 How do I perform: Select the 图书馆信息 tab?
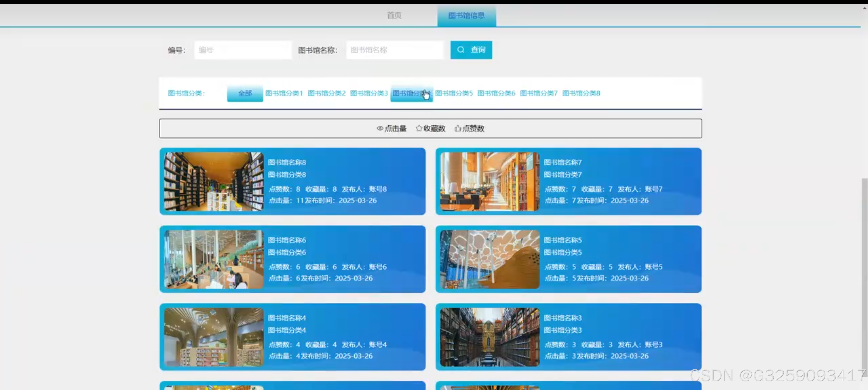click(x=466, y=15)
